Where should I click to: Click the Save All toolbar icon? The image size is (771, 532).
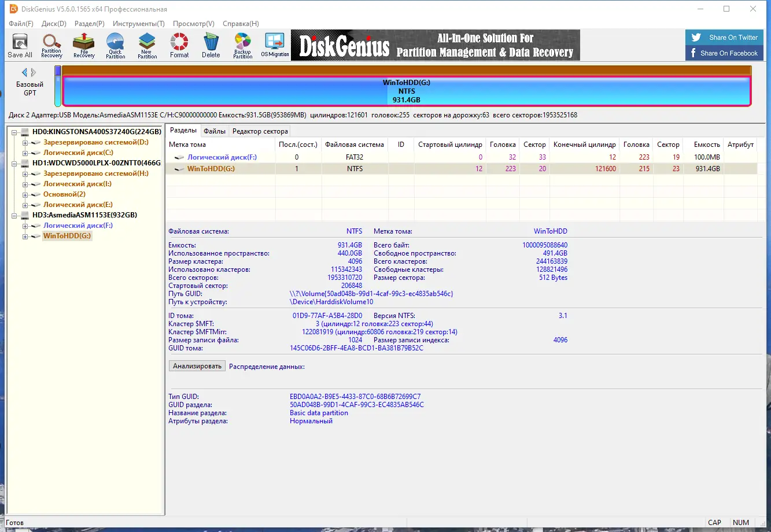20,46
